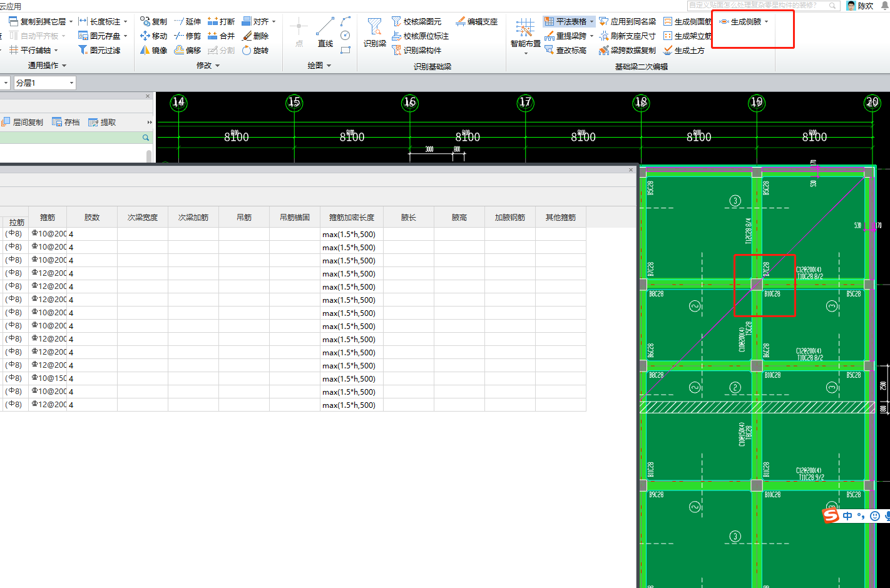
Task: Select the 镜像 (mirror) tool
Action: [154, 50]
